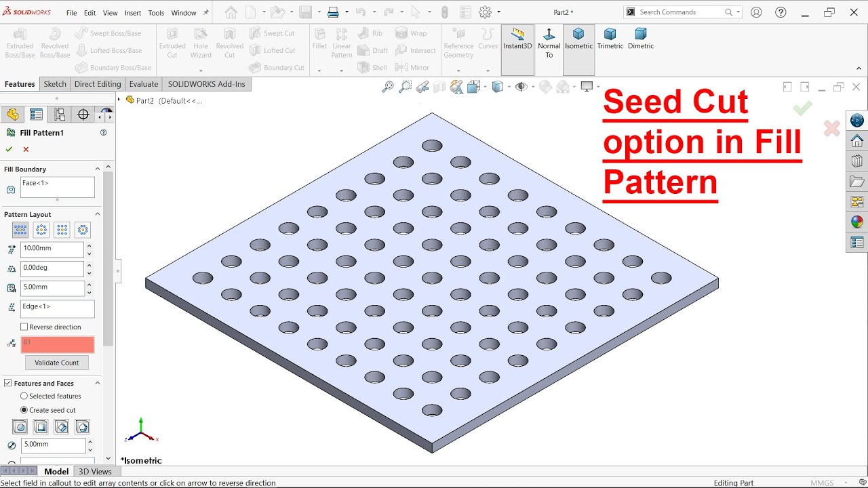Choose the Create seed cut radio button
Viewport: 868px width, 488px height.
(24, 410)
